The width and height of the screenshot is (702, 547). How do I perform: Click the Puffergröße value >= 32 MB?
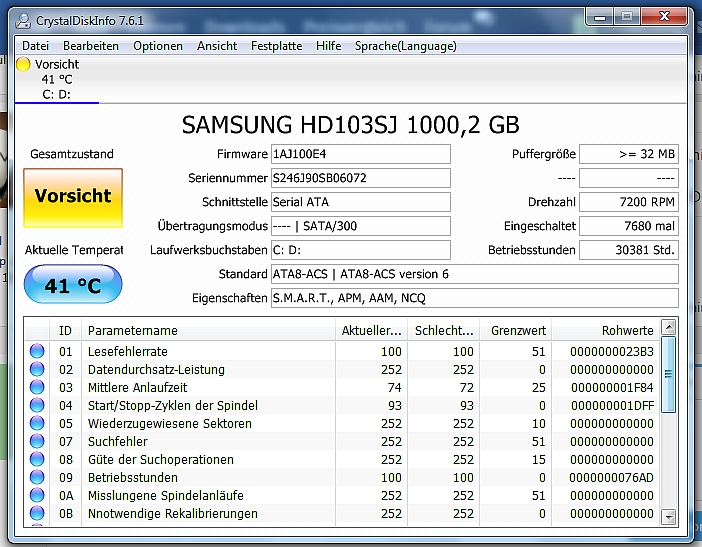point(629,154)
